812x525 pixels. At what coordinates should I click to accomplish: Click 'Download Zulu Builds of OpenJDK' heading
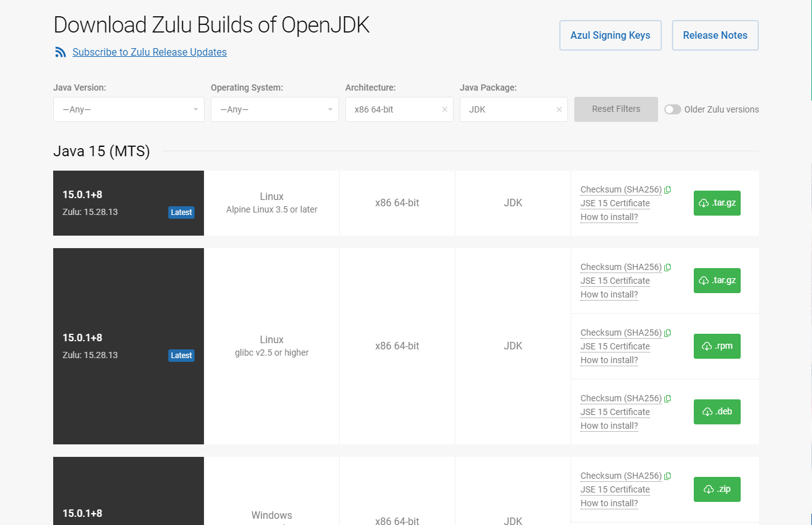[211, 25]
